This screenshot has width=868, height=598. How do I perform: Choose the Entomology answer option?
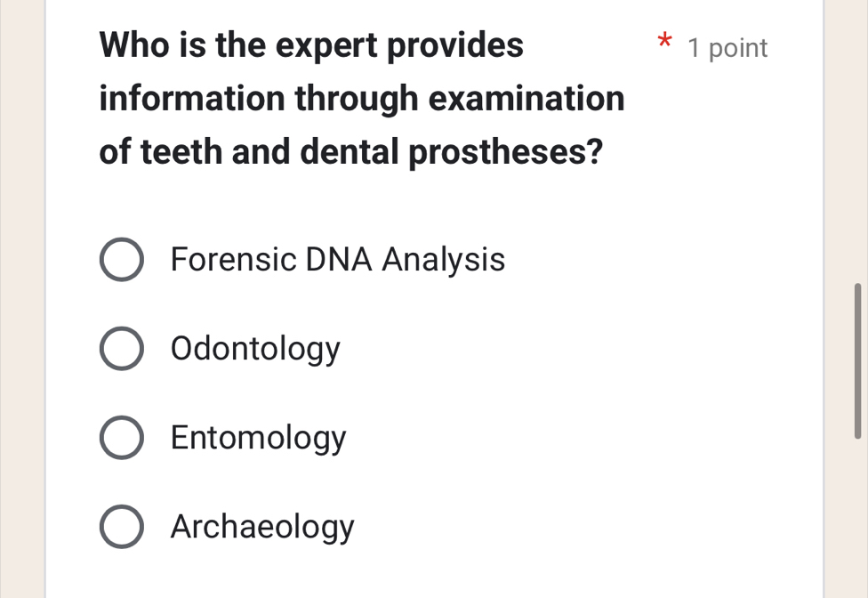click(122, 437)
